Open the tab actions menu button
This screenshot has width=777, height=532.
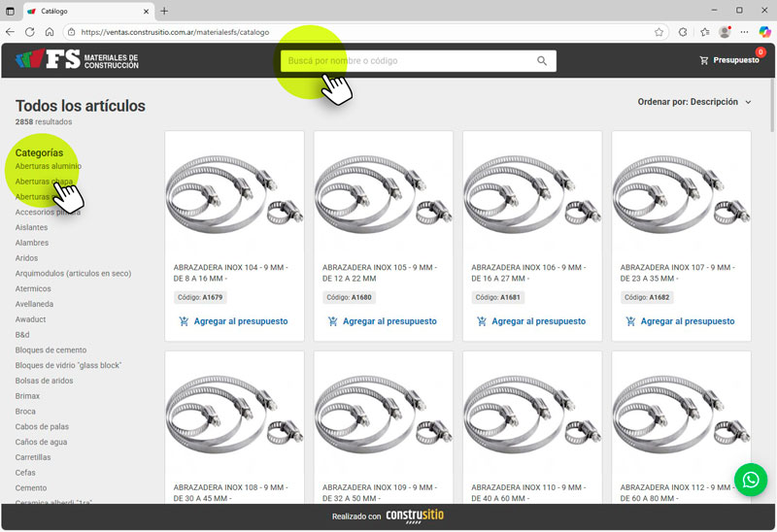(11, 11)
